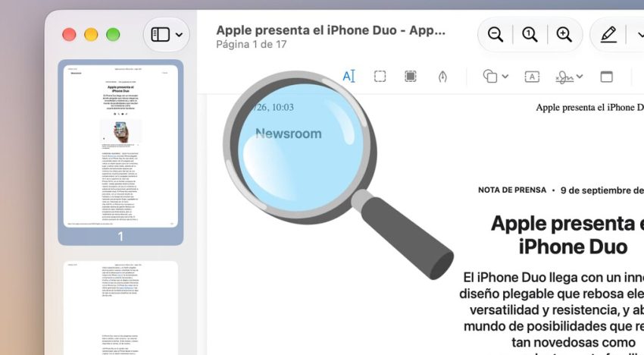This screenshot has height=355, width=644.
Task: Select page 1 thumbnail in sidebar
Action: (x=120, y=146)
